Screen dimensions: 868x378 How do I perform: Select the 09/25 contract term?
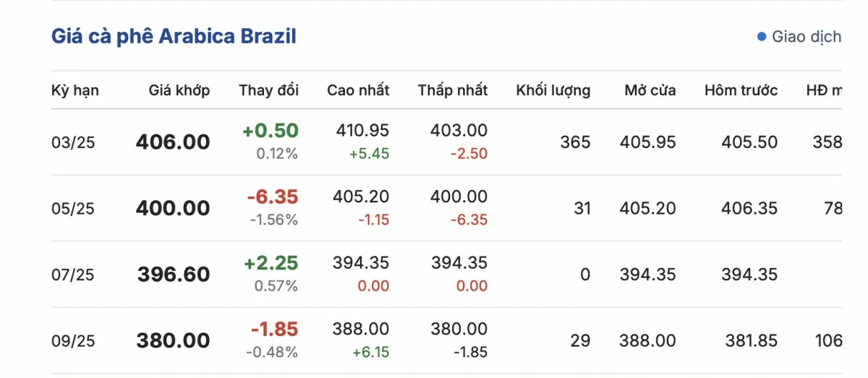pyautogui.click(x=73, y=341)
